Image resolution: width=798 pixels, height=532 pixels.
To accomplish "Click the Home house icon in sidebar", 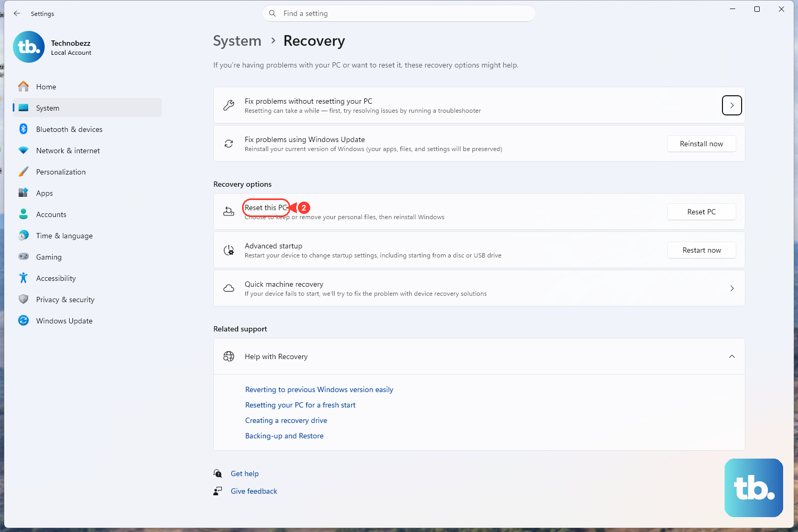I will [23, 86].
